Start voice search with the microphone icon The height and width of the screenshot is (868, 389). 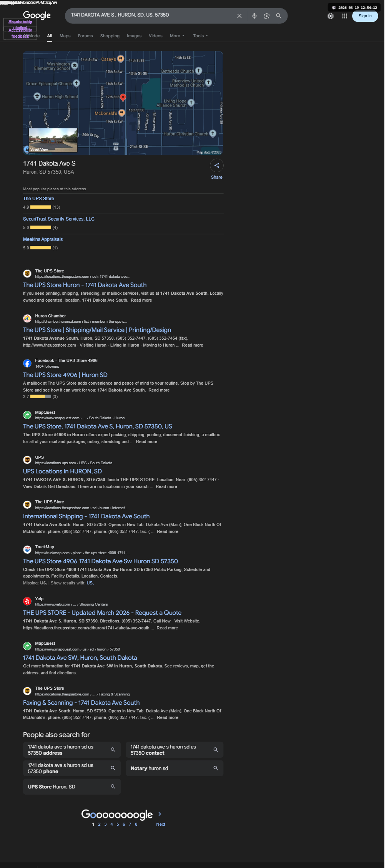pos(254,16)
